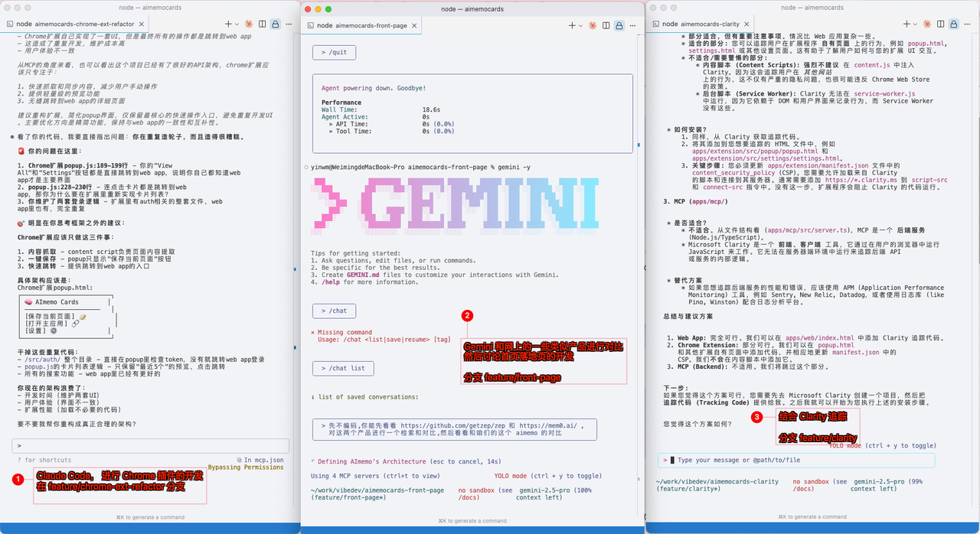Click 'Agent powering down. Goodbye!' message
This screenshot has width=980, height=534.
tap(372, 88)
